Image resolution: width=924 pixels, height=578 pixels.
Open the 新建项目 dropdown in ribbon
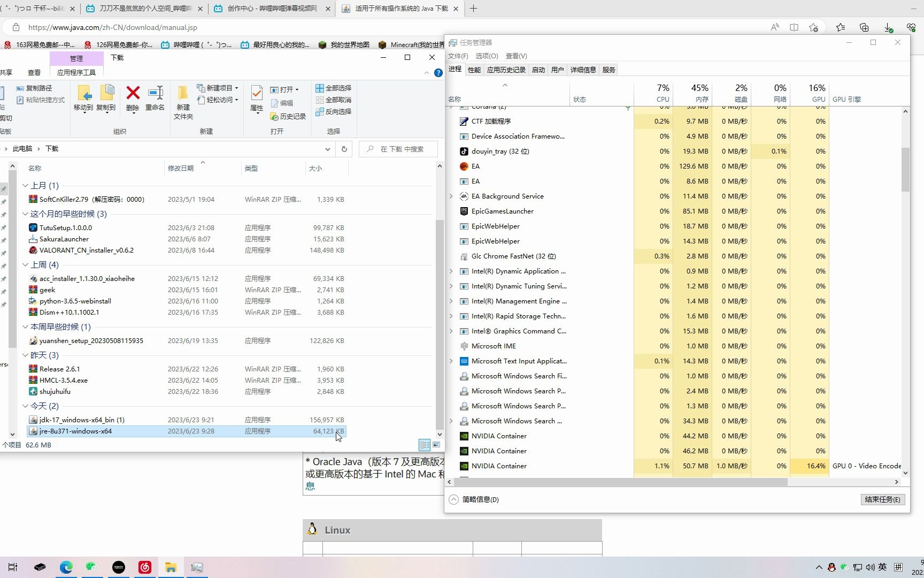[x=218, y=88]
